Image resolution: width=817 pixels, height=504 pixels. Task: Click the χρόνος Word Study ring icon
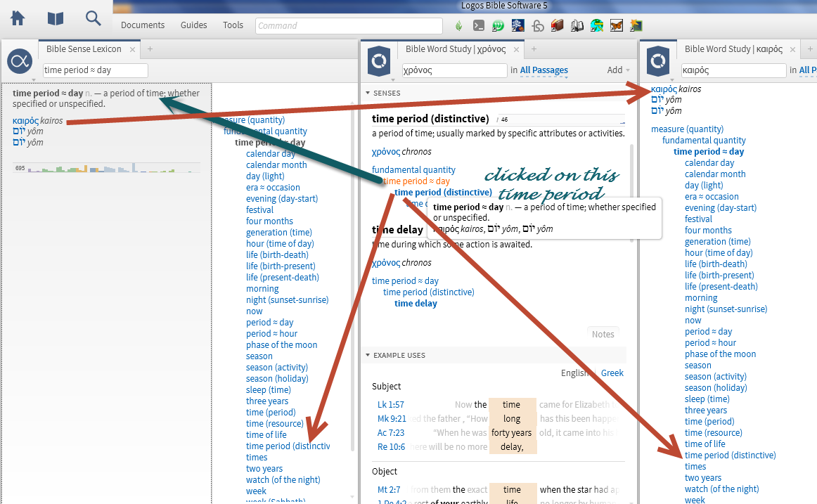[x=379, y=61]
